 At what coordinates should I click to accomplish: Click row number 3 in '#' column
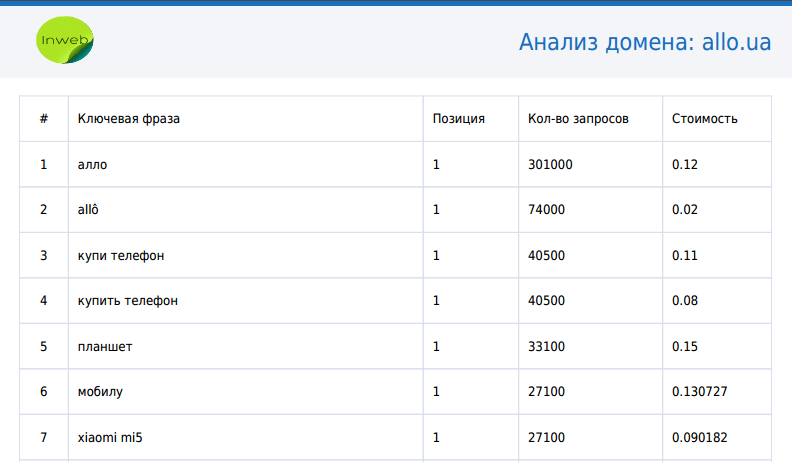pos(44,255)
